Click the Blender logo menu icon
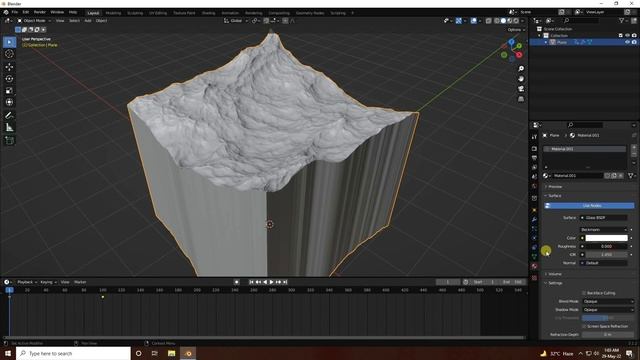 [6, 12]
